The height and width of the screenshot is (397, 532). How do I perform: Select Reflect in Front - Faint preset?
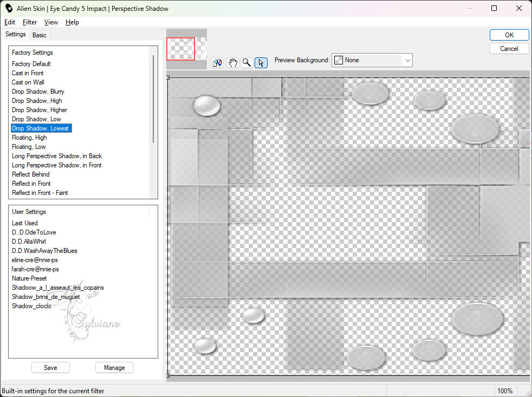40,192
